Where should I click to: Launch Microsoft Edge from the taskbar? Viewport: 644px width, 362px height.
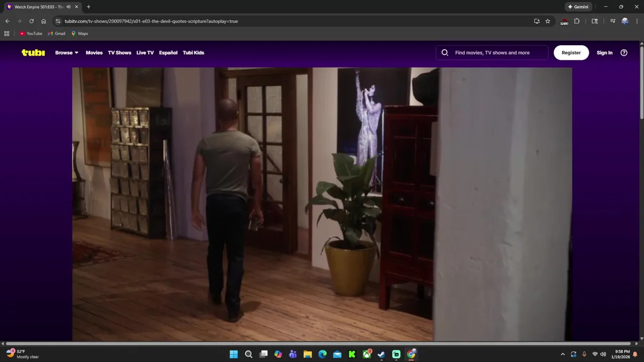click(323, 354)
